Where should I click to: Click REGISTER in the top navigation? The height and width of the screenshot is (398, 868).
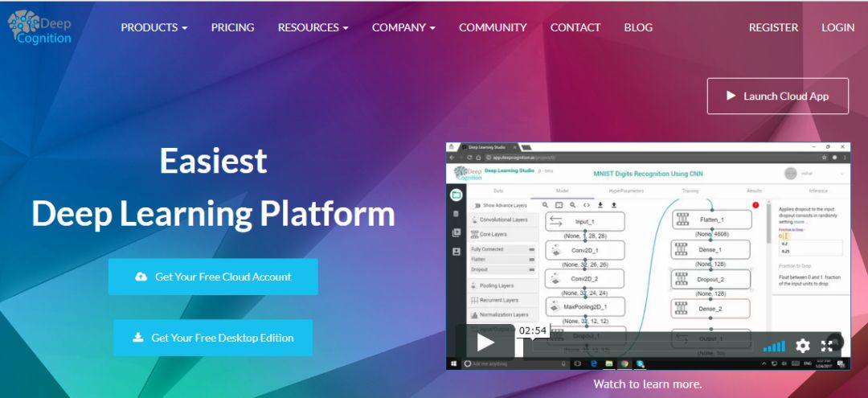[773, 27]
